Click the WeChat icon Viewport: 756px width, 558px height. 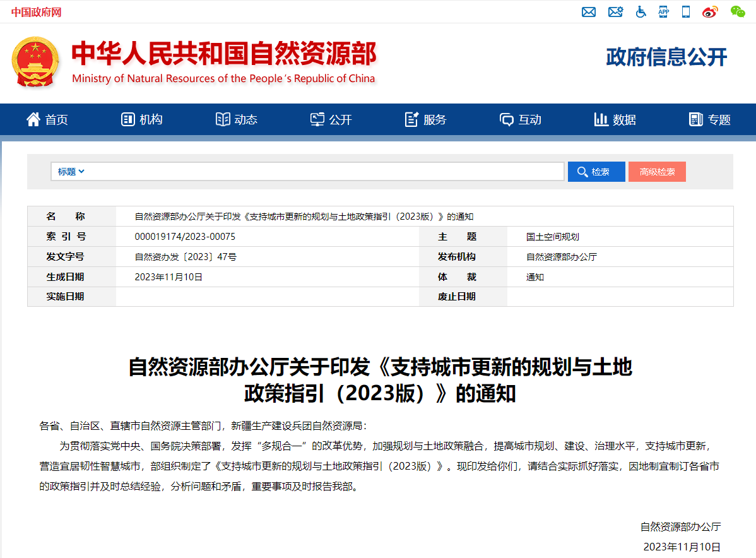737,12
